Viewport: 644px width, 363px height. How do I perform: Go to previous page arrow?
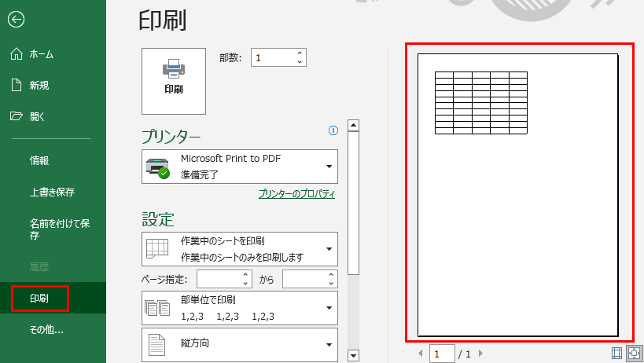(x=421, y=354)
